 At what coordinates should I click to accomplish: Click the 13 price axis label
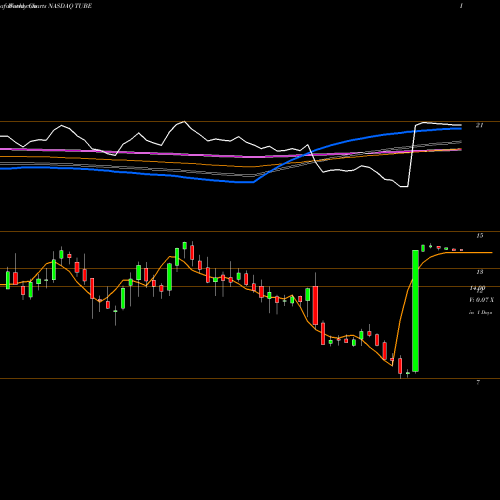click(x=479, y=272)
